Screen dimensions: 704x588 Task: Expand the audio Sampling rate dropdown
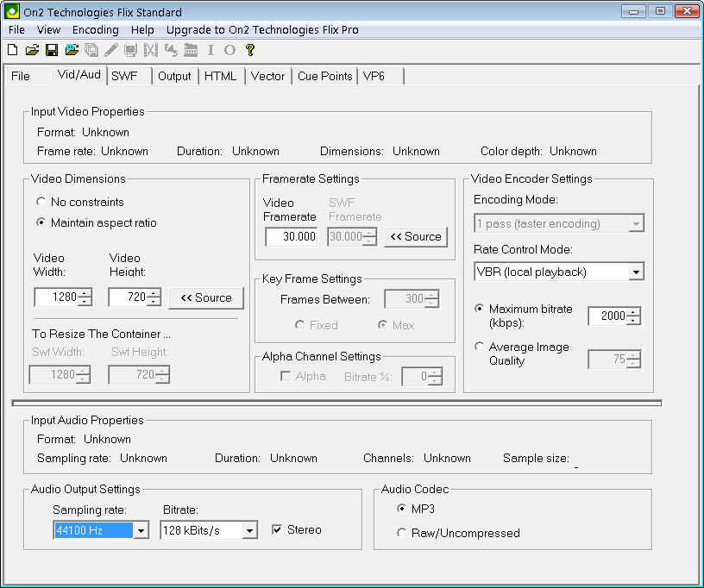click(x=141, y=531)
